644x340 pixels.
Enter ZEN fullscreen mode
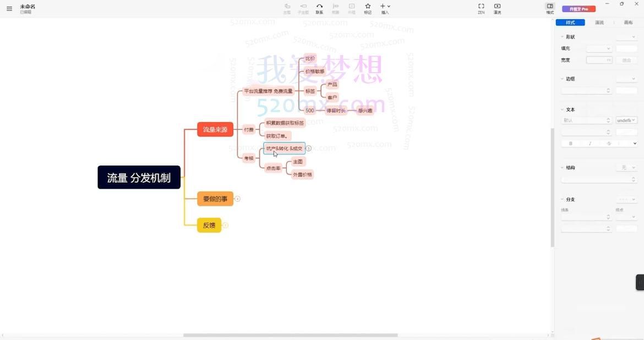pyautogui.click(x=481, y=8)
